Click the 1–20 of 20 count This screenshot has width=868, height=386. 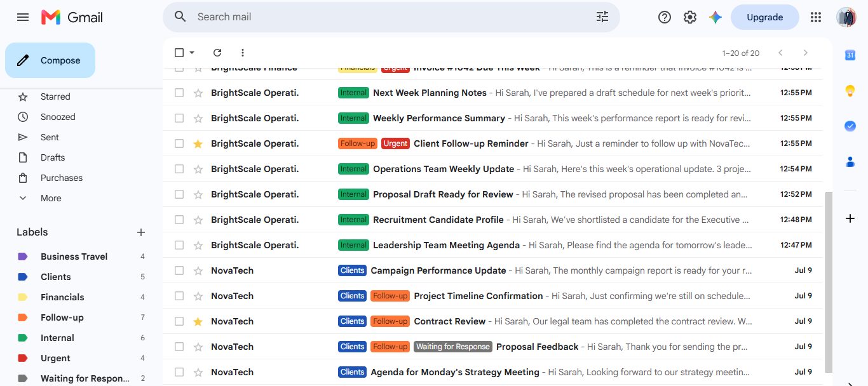(741, 53)
